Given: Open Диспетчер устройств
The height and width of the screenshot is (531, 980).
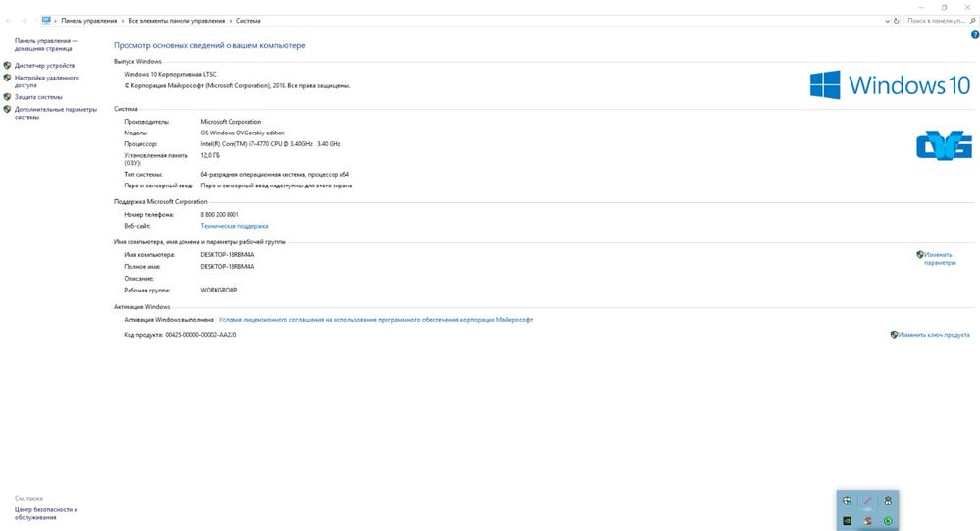Looking at the screenshot, I should tap(44, 65).
